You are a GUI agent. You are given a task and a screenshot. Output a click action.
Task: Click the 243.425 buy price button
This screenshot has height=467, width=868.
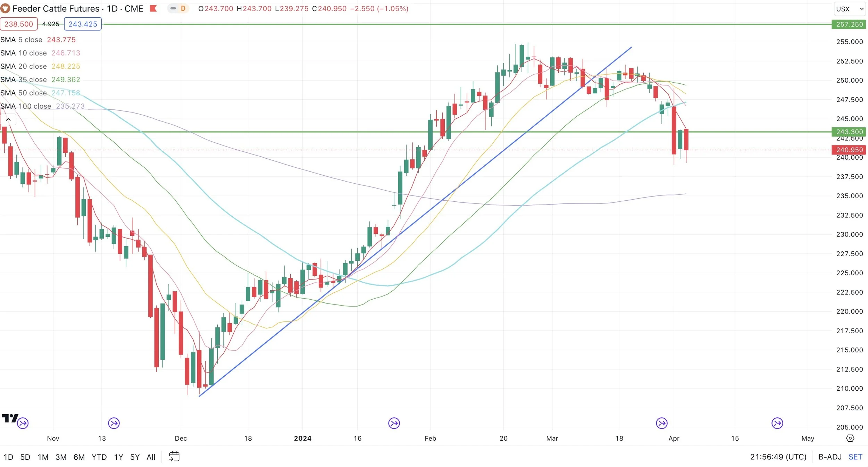click(x=83, y=24)
